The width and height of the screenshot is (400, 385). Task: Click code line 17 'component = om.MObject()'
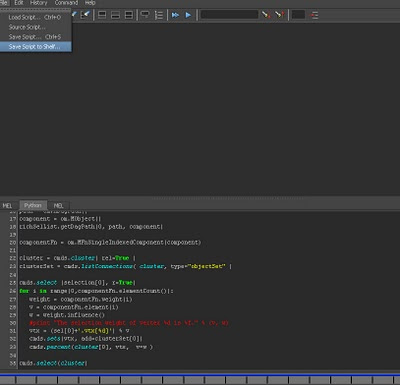[60, 219]
